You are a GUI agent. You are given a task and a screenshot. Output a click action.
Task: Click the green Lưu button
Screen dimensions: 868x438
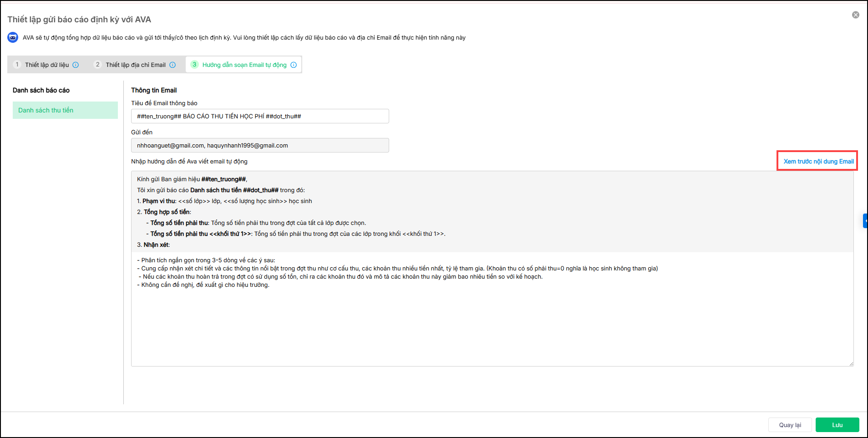[837, 425]
